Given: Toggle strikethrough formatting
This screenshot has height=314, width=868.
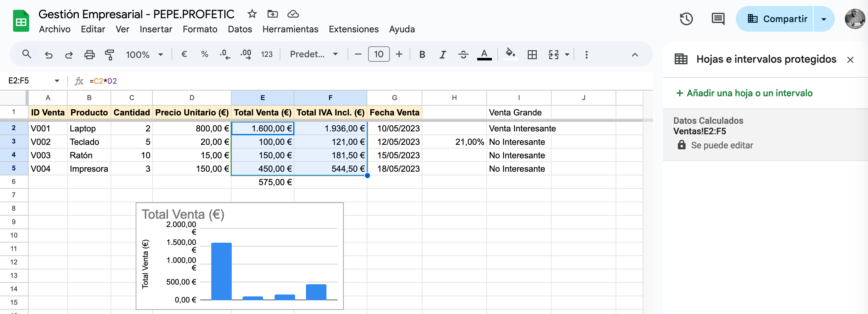Looking at the screenshot, I should 463,55.
